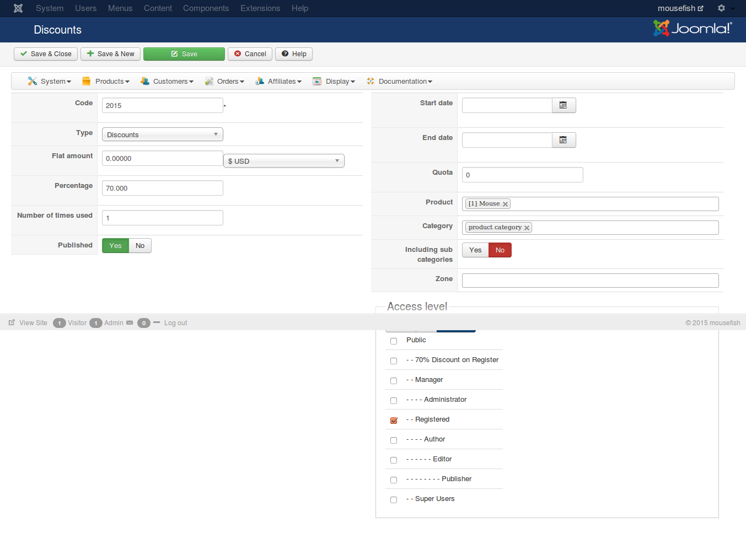Click the Save & Close button
Screen dimensions: 746x560
[46, 54]
